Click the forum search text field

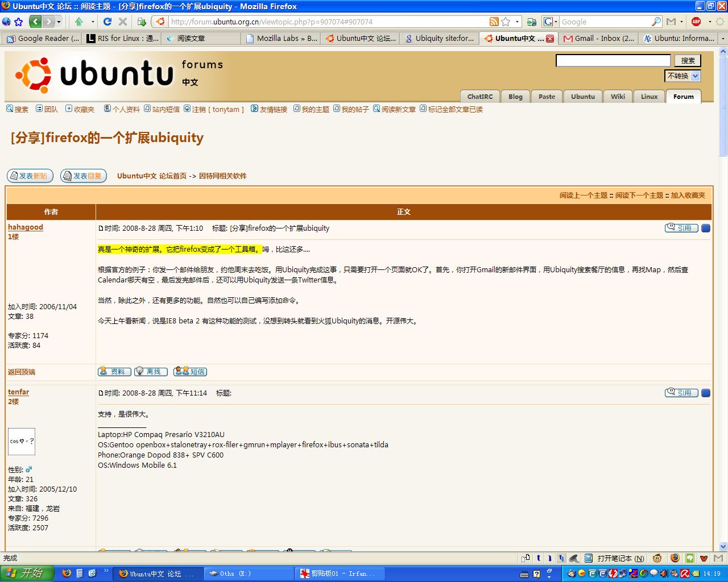point(613,60)
